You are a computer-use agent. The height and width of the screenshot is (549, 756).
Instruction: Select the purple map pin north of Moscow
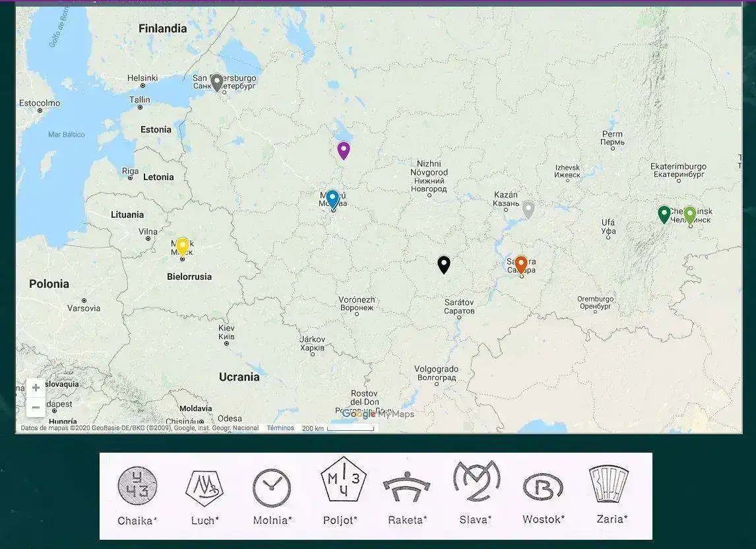tap(343, 150)
